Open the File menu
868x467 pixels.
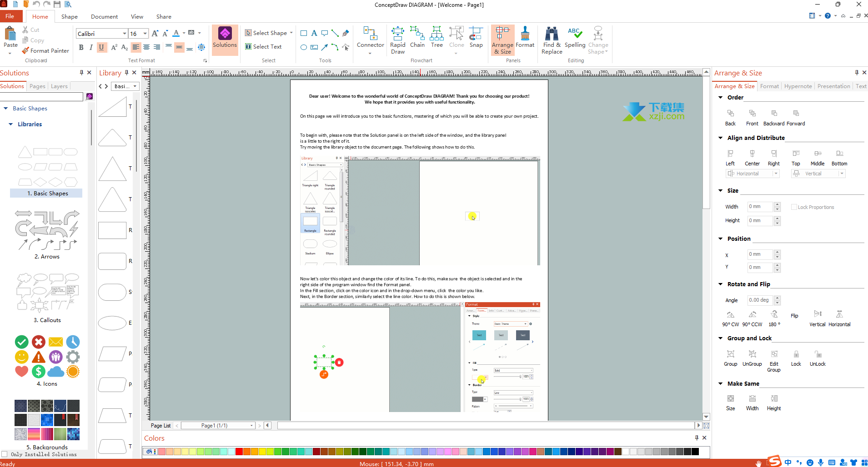coord(10,16)
